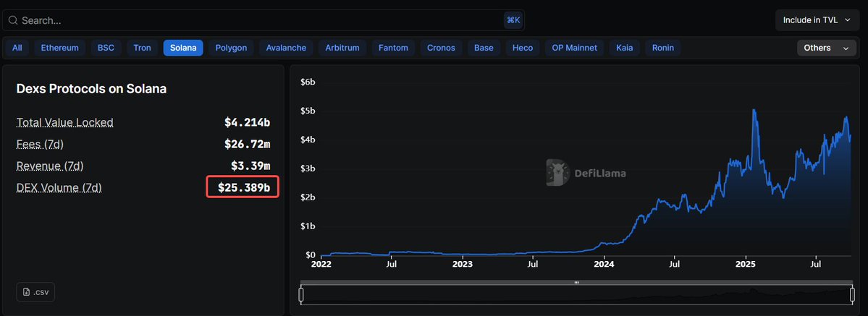Grab the right handle of chart range slider

coord(853,295)
